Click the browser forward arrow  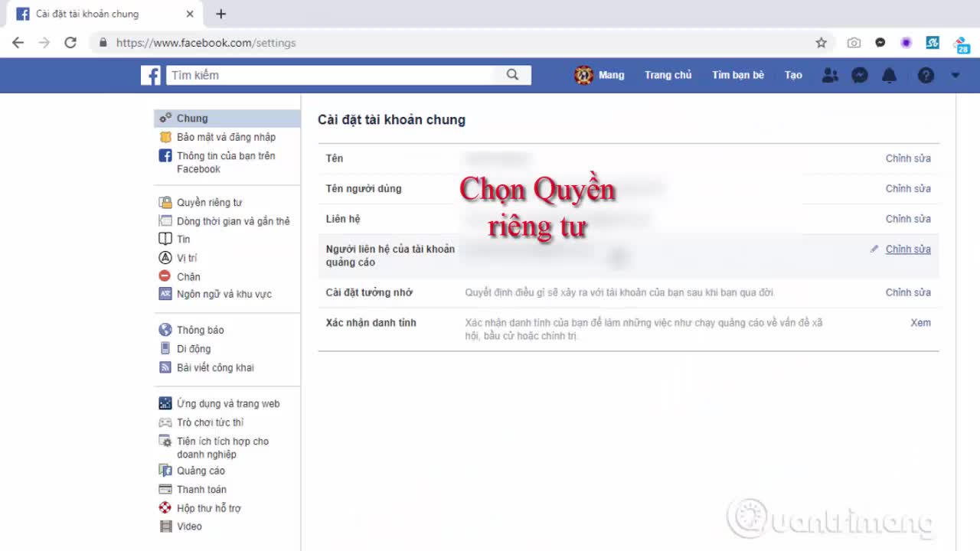[44, 43]
